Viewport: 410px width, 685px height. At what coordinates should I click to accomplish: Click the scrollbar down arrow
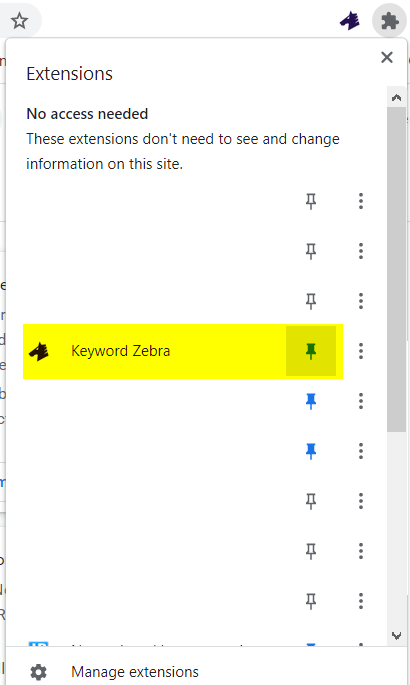click(x=396, y=636)
